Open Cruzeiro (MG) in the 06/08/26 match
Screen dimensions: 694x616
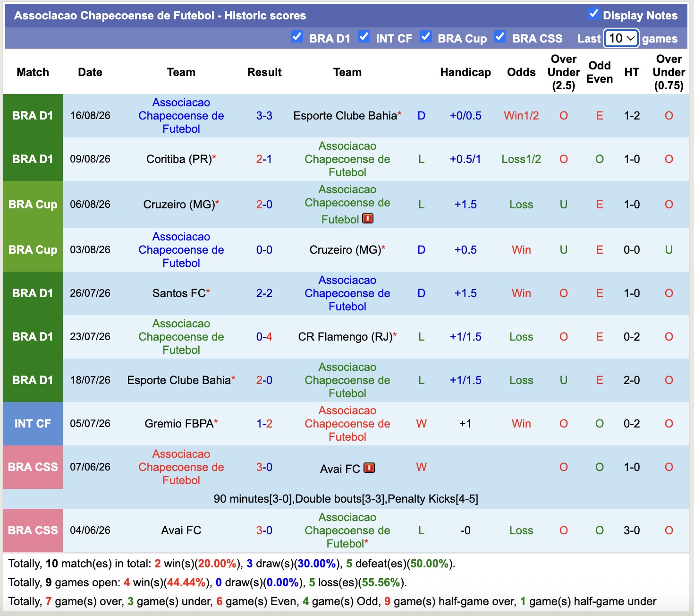(179, 205)
